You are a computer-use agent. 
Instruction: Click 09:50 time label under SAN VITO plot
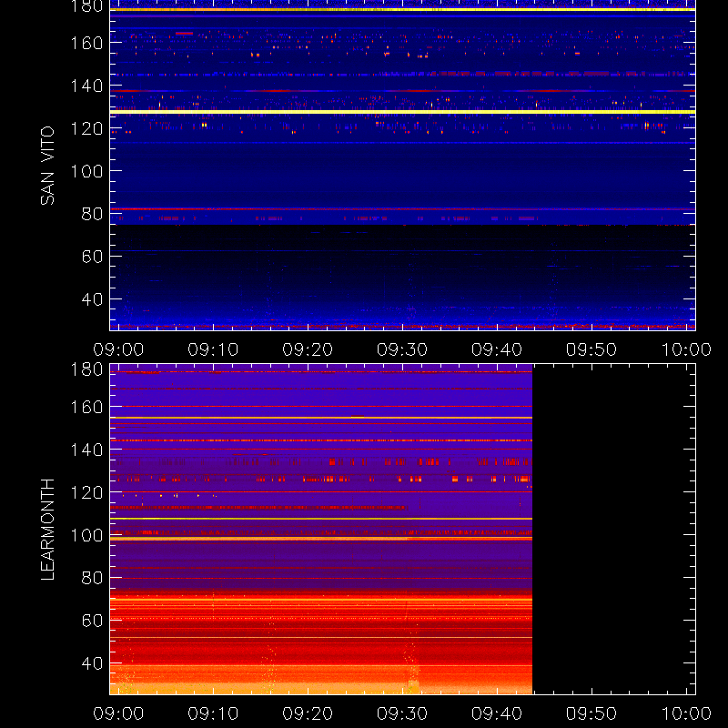point(591,349)
